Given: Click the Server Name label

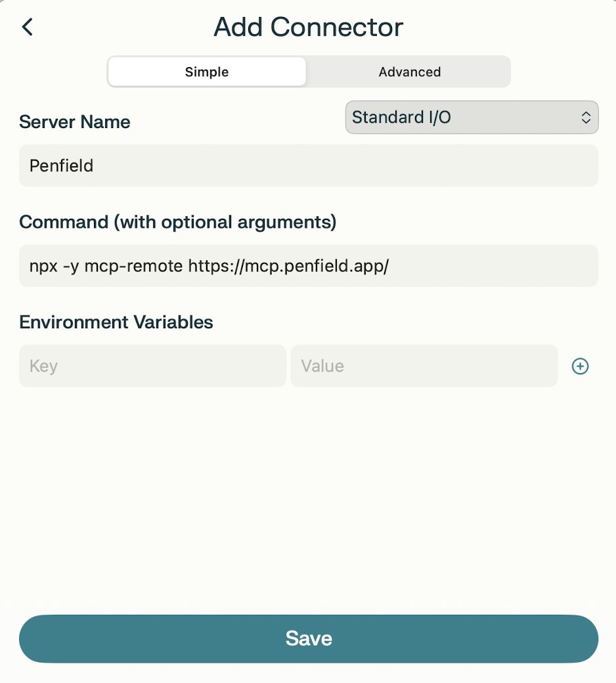Looking at the screenshot, I should (x=74, y=122).
